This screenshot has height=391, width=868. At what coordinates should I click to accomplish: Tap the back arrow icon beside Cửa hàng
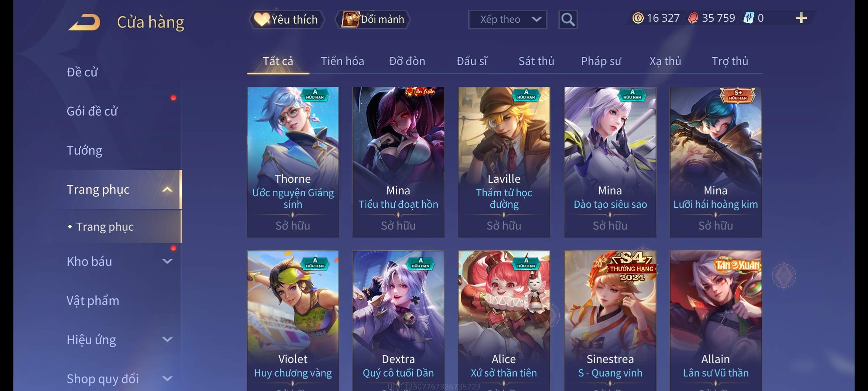[84, 22]
